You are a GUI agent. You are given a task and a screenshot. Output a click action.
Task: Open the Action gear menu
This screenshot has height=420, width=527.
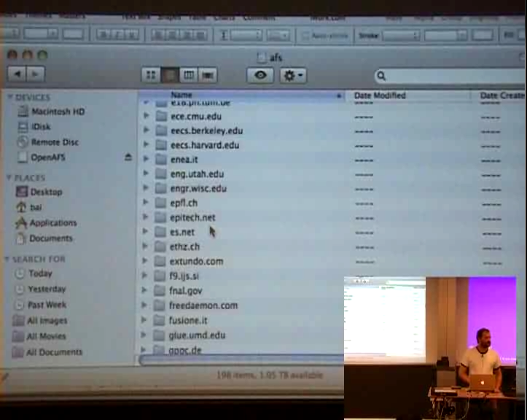pos(293,75)
